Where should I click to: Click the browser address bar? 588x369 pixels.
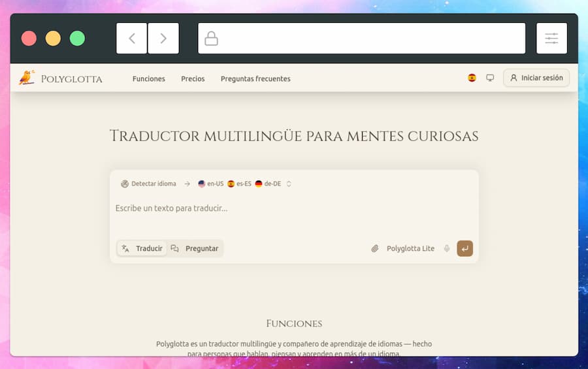tap(361, 39)
